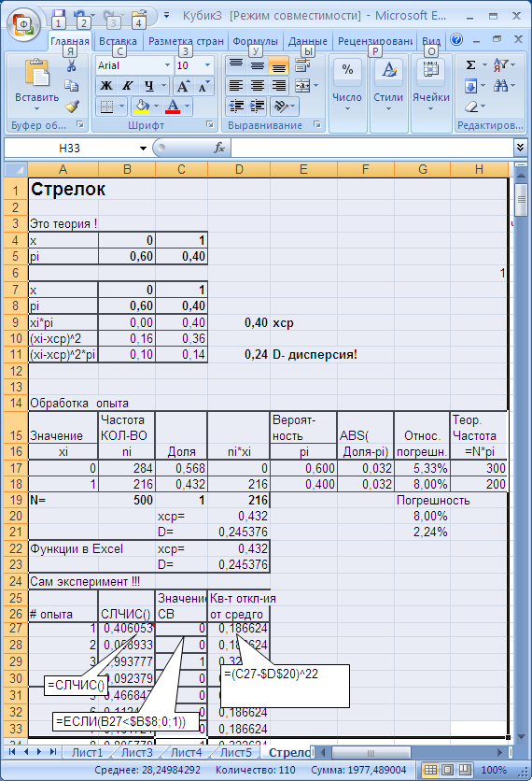Open the font color dropdown arrow
The image size is (532, 781).
[x=187, y=106]
